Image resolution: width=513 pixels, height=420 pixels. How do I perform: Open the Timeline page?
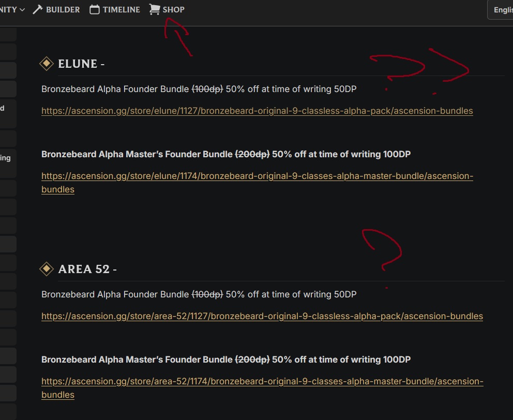(115, 9)
